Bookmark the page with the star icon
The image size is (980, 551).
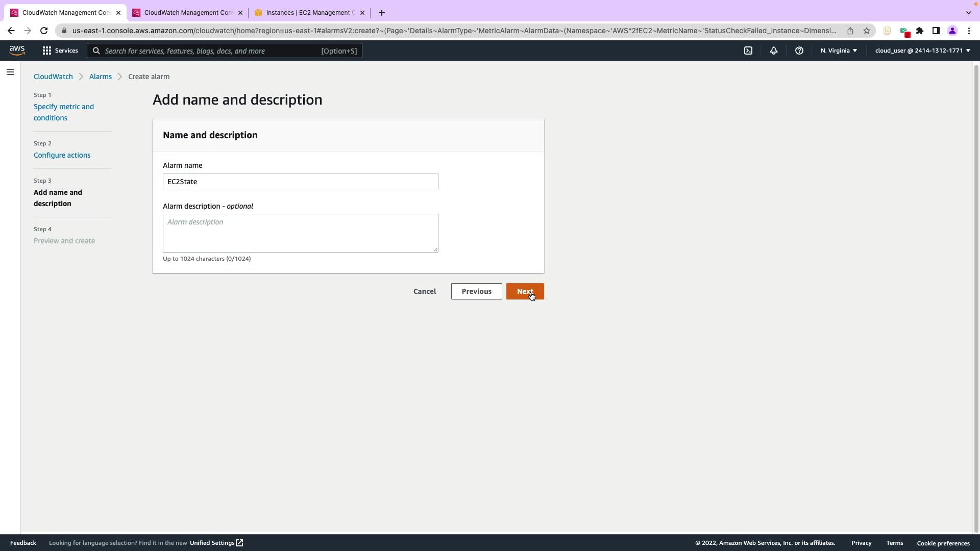pyautogui.click(x=866, y=31)
